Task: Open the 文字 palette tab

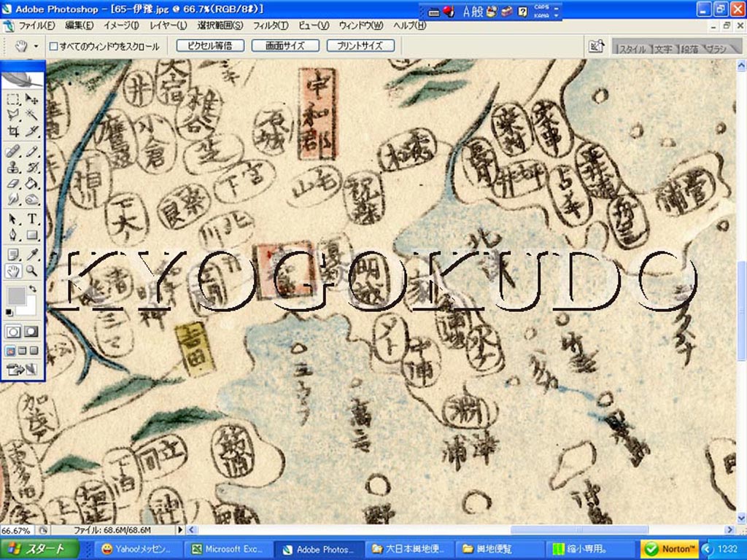Action: pos(663,49)
